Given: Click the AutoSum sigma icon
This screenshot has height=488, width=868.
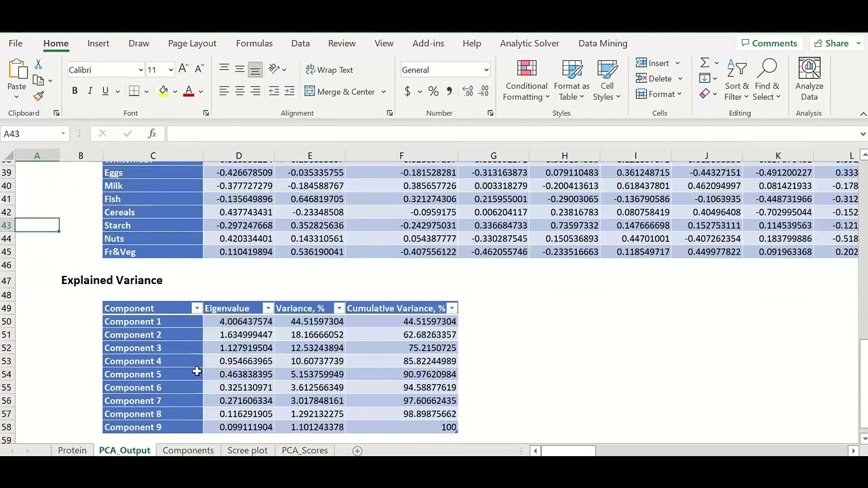Looking at the screenshot, I should click(x=705, y=63).
